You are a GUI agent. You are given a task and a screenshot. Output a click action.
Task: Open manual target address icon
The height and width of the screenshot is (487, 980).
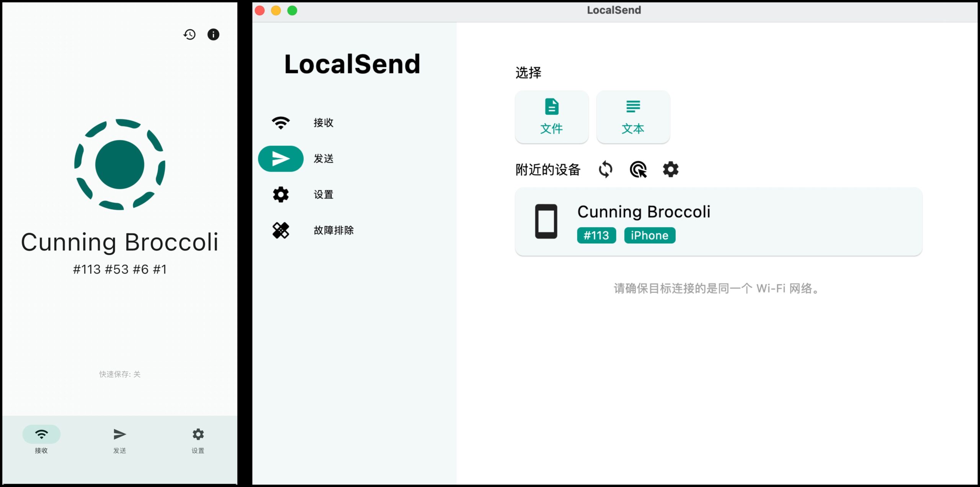click(638, 169)
